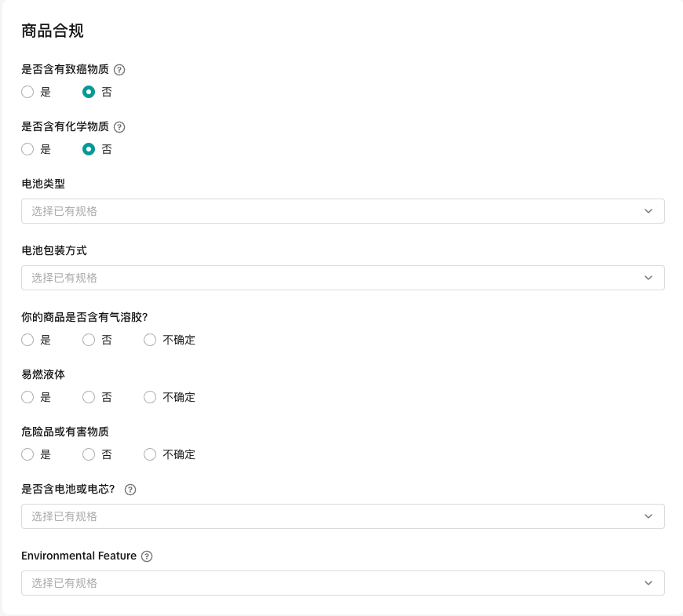This screenshot has height=616, width=683.
Task: Expand the 电池包装方式 dropdown
Action: click(342, 278)
